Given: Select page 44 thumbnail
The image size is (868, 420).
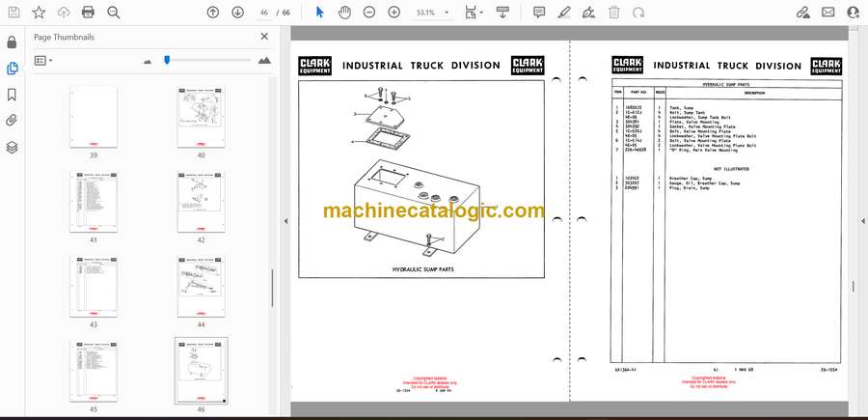Looking at the screenshot, I should pyautogui.click(x=201, y=287).
